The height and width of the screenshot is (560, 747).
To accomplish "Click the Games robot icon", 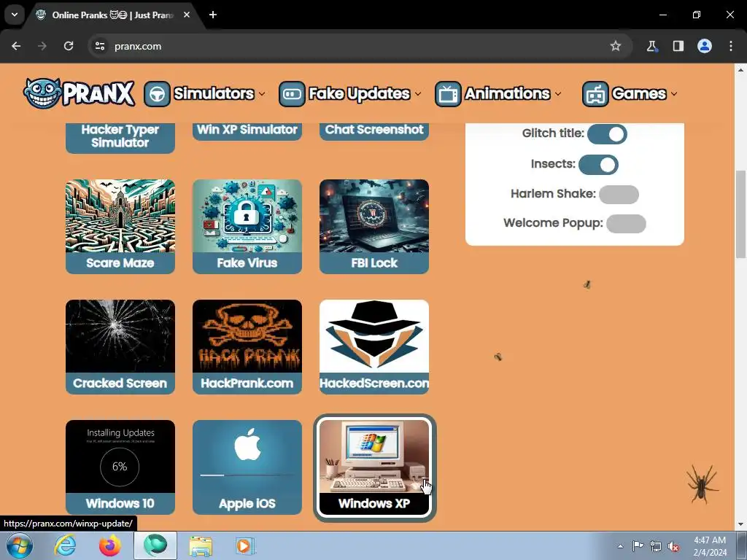I will 595,94.
